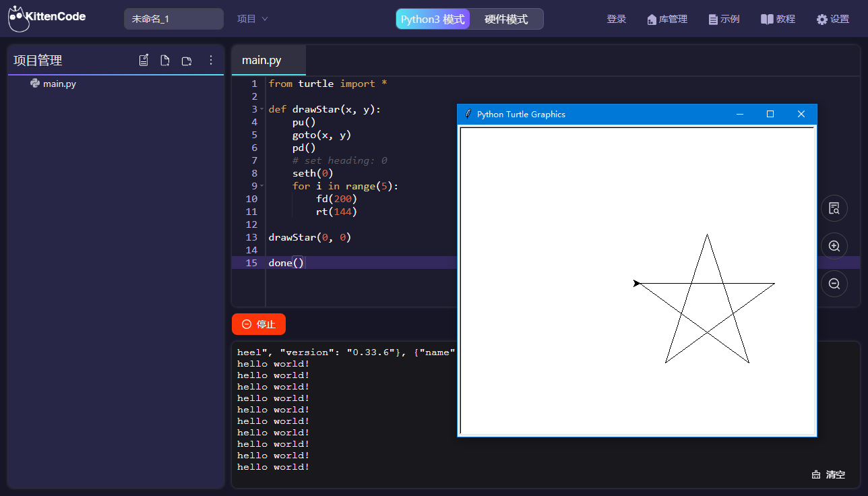868x496 pixels.
Task: Open the 教程 tutorials
Action: (x=778, y=19)
